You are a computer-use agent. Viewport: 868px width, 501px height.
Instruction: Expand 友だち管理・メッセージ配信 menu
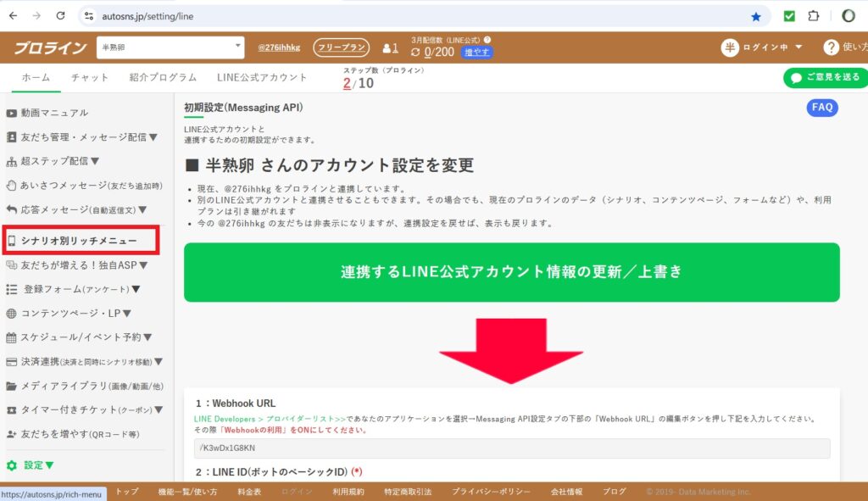pyautogui.click(x=153, y=136)
